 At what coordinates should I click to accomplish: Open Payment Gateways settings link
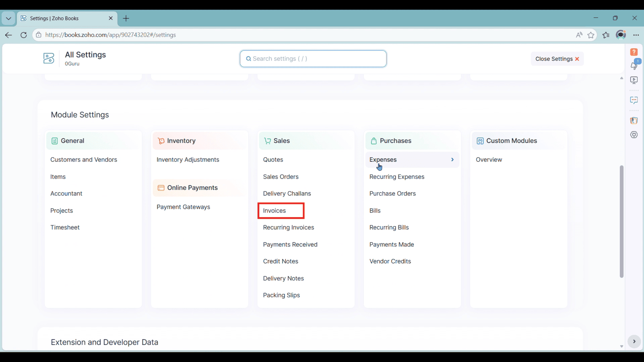[x=183, y=207]
